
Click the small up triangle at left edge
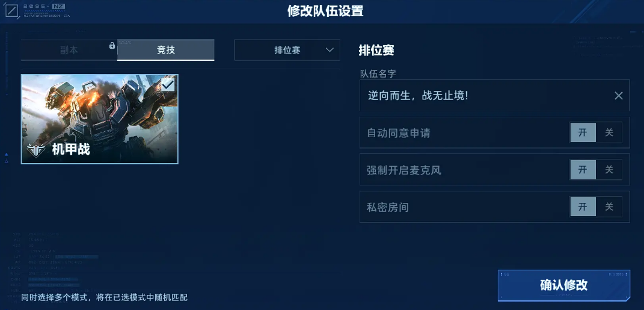click(7, 155)
